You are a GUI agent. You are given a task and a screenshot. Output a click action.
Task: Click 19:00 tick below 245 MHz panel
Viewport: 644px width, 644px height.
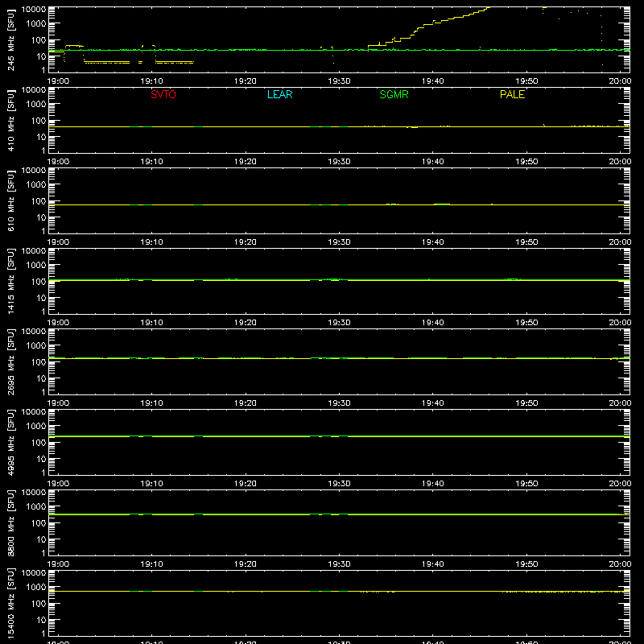pos(58,81)
